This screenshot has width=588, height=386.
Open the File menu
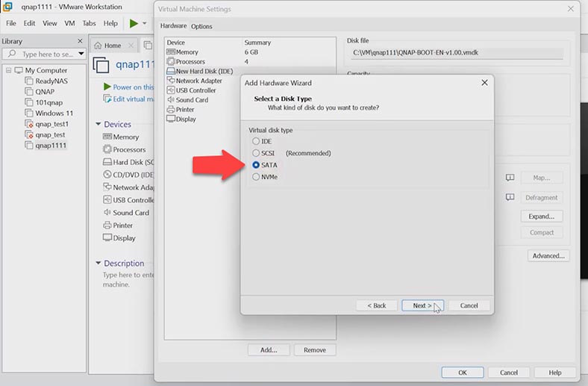[x=11, y=23]
